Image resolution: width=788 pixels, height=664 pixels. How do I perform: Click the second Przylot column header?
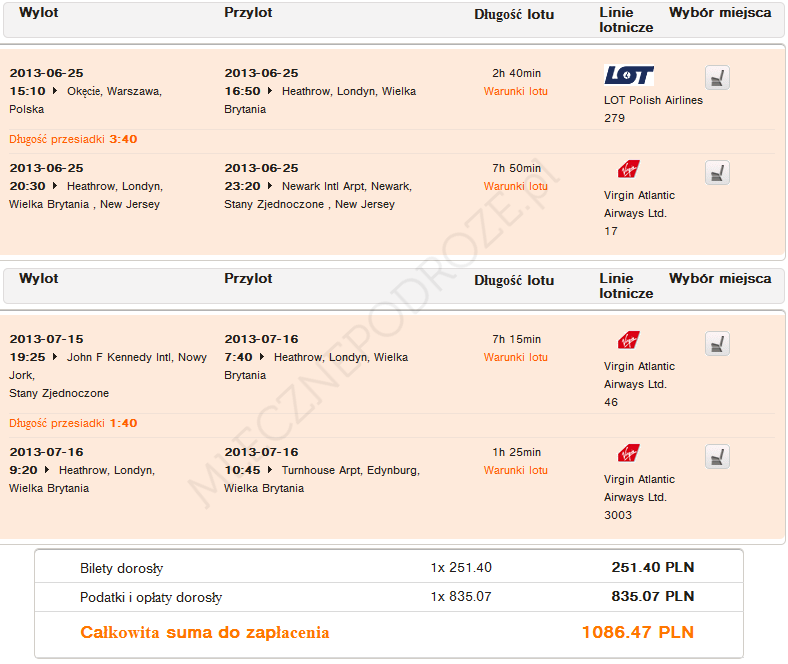[248, 279]
